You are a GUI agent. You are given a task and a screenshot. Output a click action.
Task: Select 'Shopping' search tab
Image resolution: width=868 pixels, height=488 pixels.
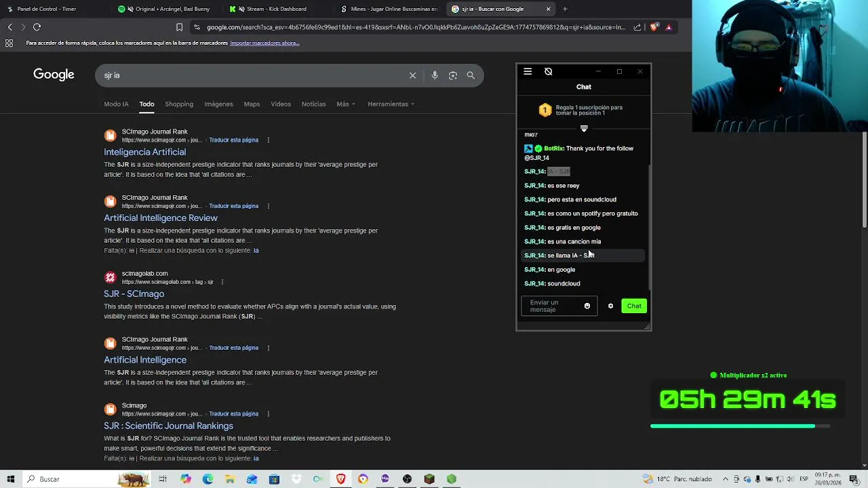[x=179, y=104]
